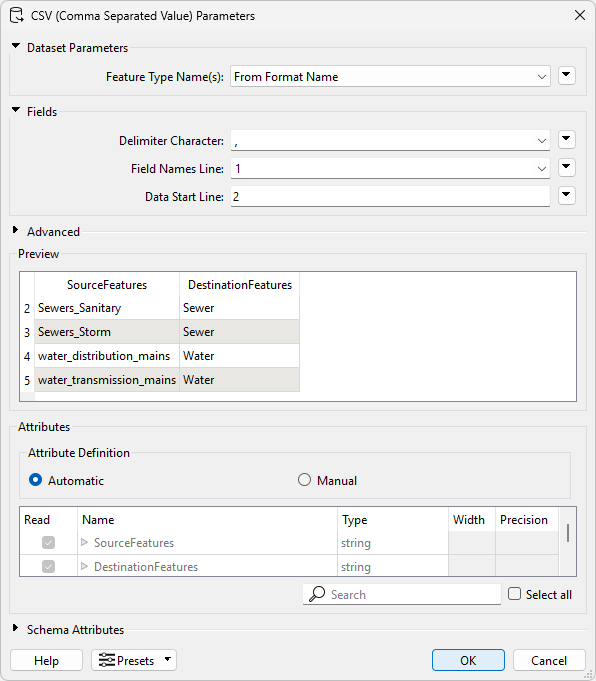
Task: Open the Delimiter Character dropdown
Action: pyautogui.click(x=390, y=140)
